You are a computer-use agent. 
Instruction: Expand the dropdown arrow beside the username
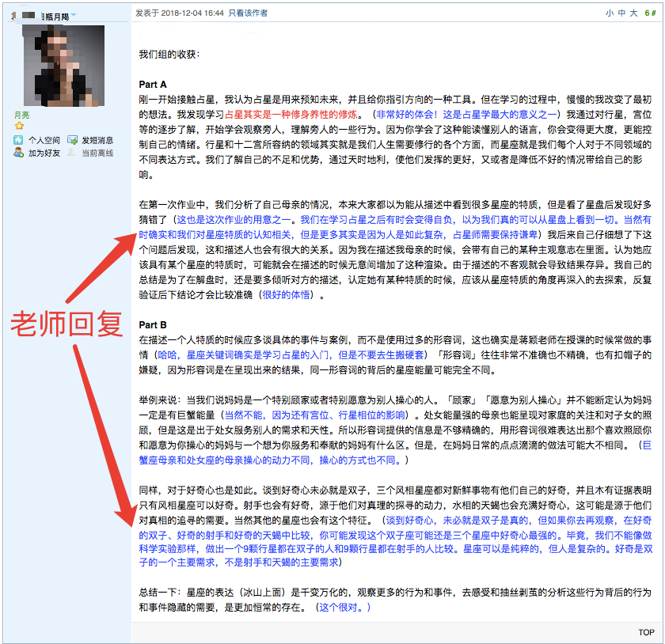tap(74, 16)
